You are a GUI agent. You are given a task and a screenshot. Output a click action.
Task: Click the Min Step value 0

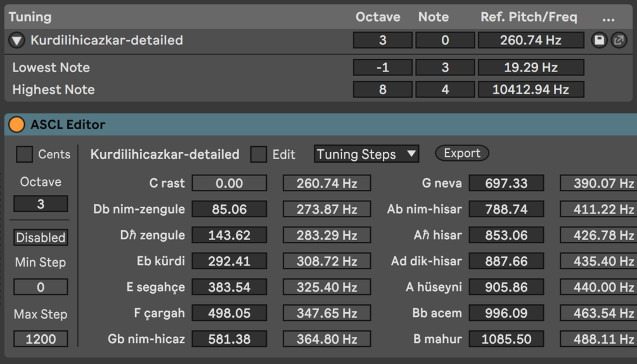click(41, 287)
